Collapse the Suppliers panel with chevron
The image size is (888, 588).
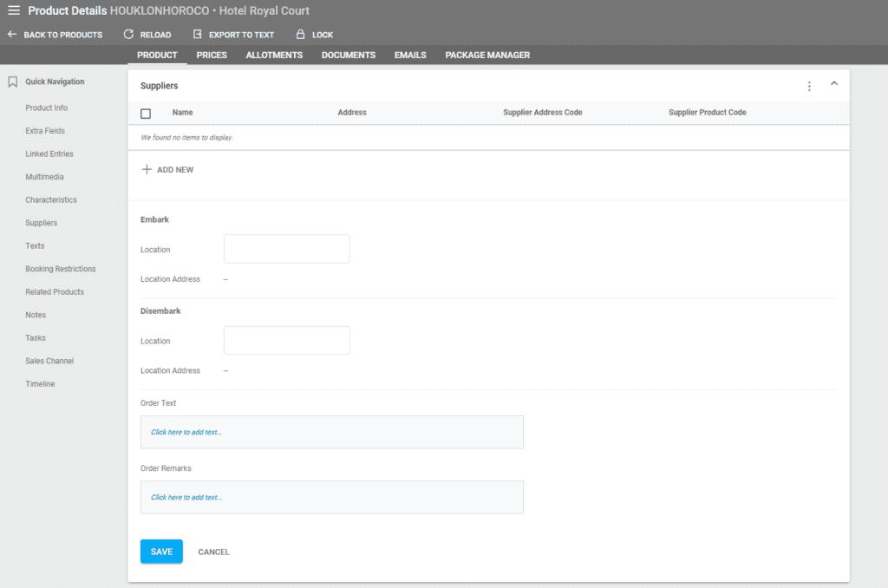click(x=834, y=84)
